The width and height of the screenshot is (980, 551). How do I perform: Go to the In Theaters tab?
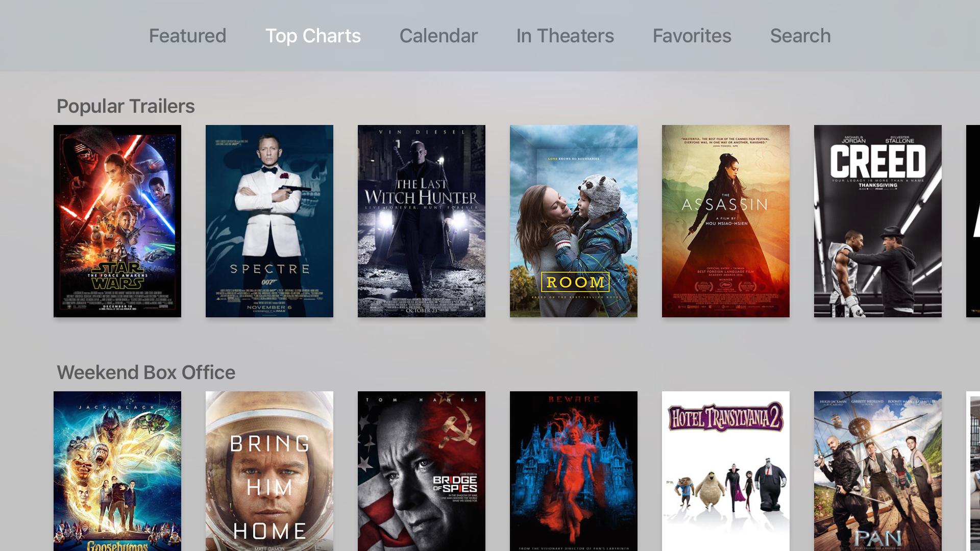tap(565, 36)
